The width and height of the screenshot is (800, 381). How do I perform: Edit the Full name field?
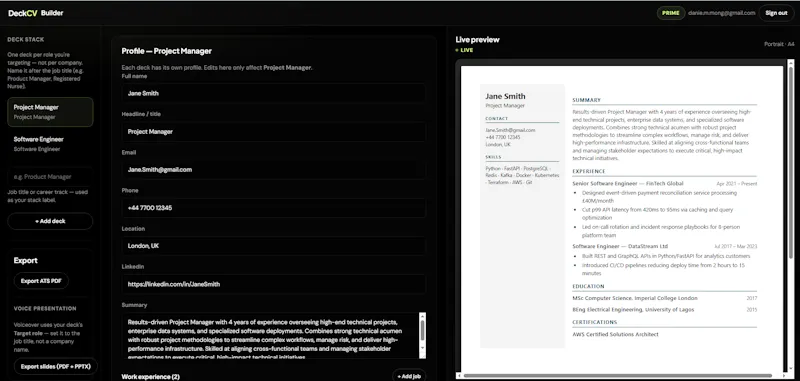[x=273, y=93]
